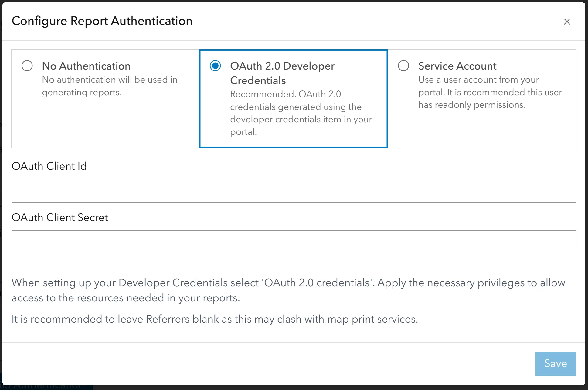Screen dimensions: 588x390
Task: Select the No Authentication radio button
Action: coord(27,66)
